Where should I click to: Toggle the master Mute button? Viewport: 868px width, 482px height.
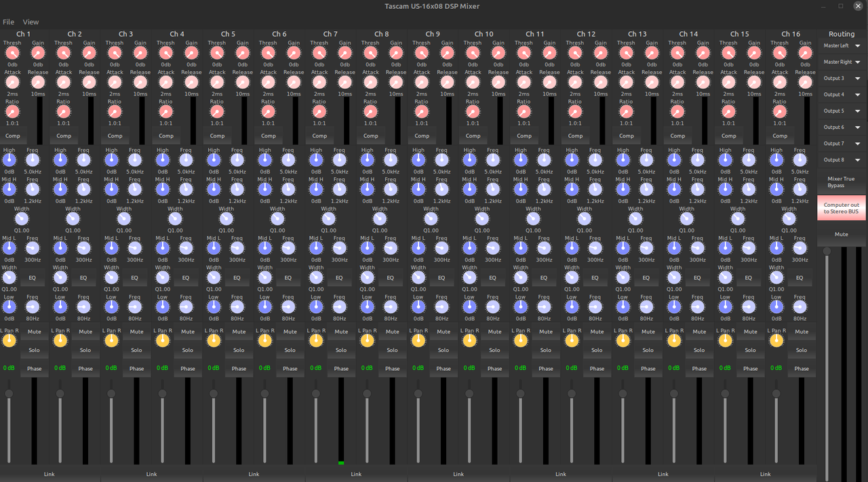tap(841, 234)
